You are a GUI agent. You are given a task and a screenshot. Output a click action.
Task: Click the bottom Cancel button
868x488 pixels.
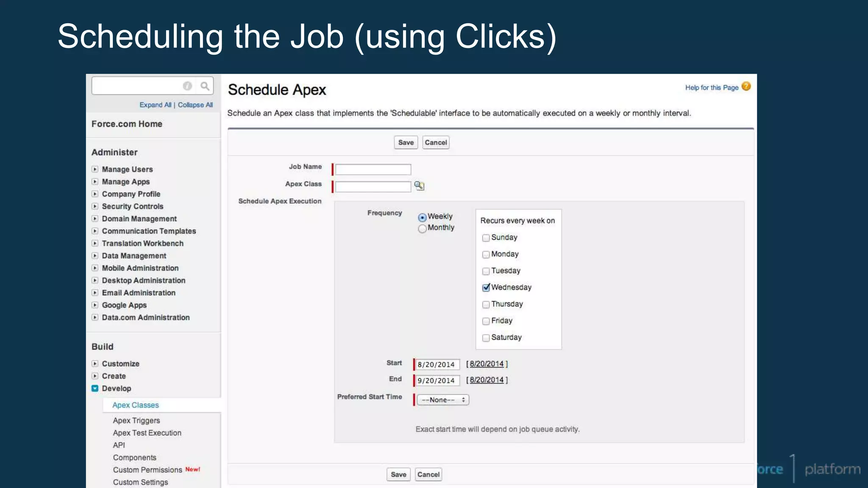[428, 474]
